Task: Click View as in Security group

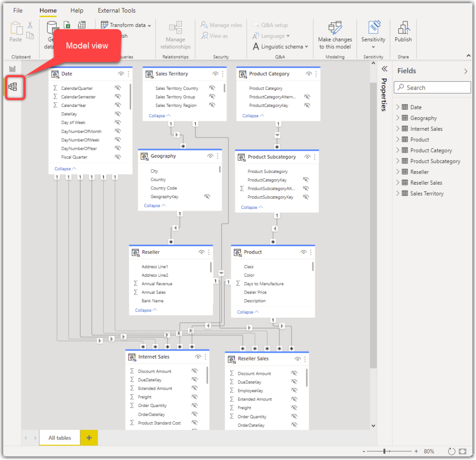Action: (x=214, y=36)
